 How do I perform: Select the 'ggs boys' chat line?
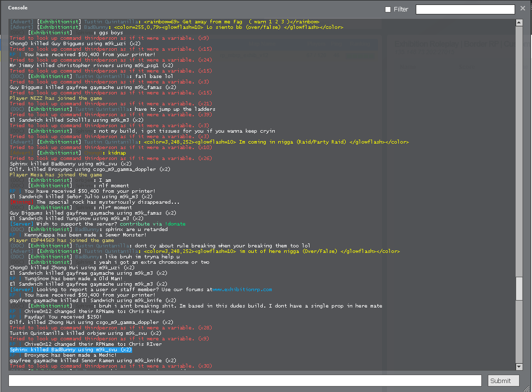coord(66,33)
